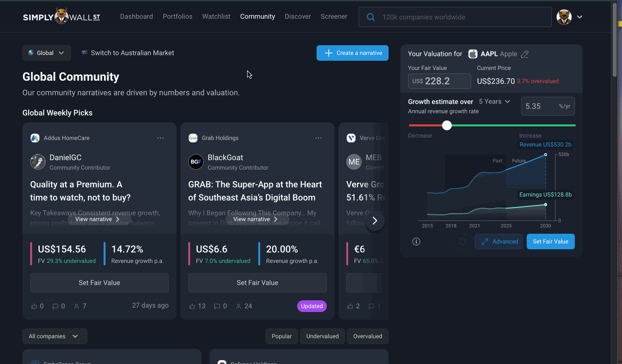Click the Your Fair Value input field

pyautogui.click(x=440, y=81)
